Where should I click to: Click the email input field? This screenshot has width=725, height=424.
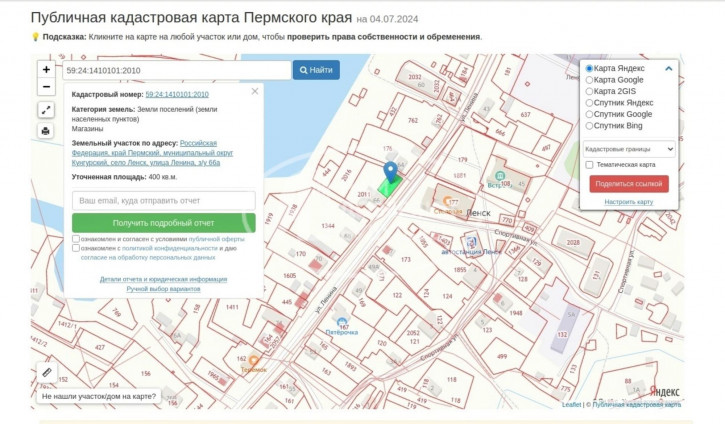point(163,201)
